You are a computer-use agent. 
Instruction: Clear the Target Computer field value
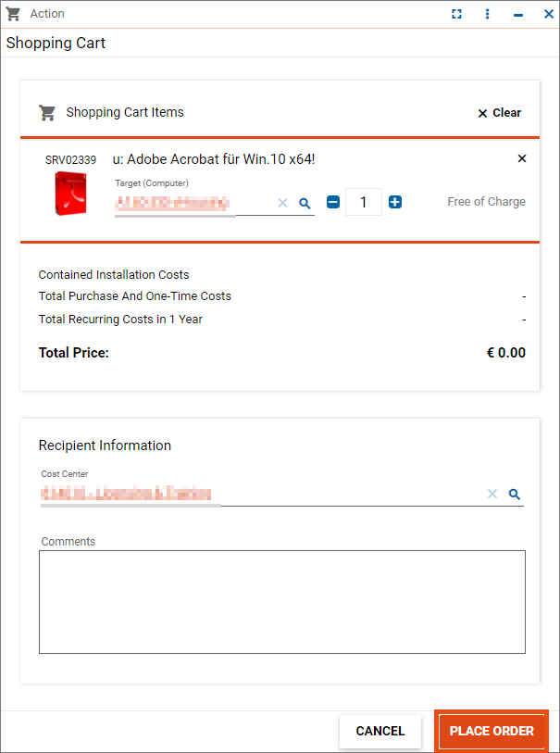(282, 203)
